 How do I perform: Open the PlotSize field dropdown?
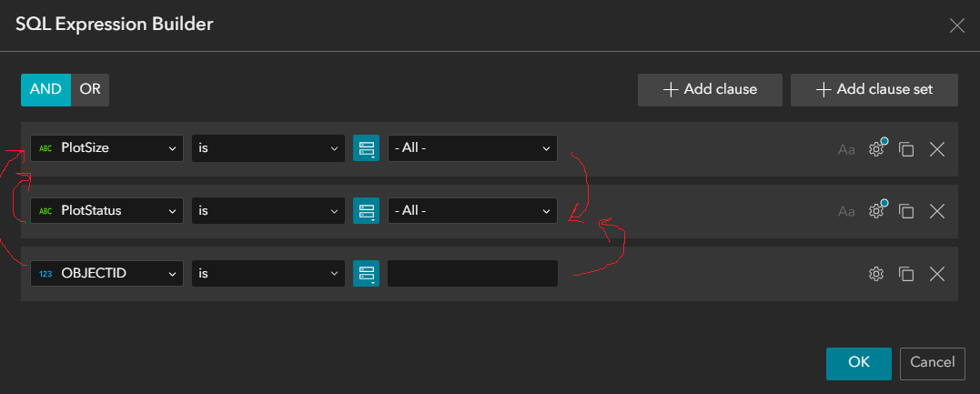(x=107, y=148)
